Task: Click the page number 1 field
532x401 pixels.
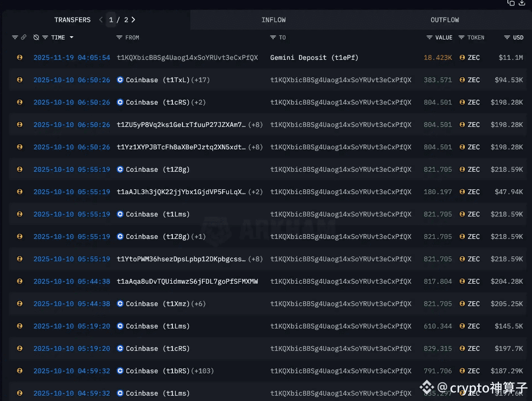Action: coord(111,20)
